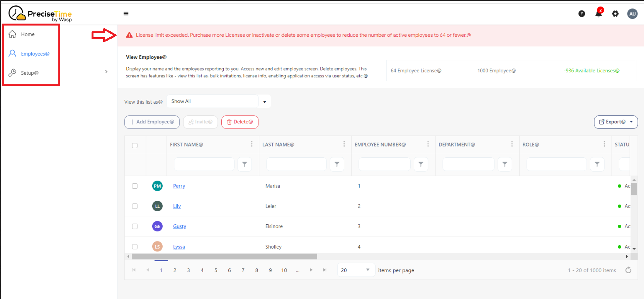Open the Department column options menu
The width and height of the screenshot is (644, 299).
[512, 144]
